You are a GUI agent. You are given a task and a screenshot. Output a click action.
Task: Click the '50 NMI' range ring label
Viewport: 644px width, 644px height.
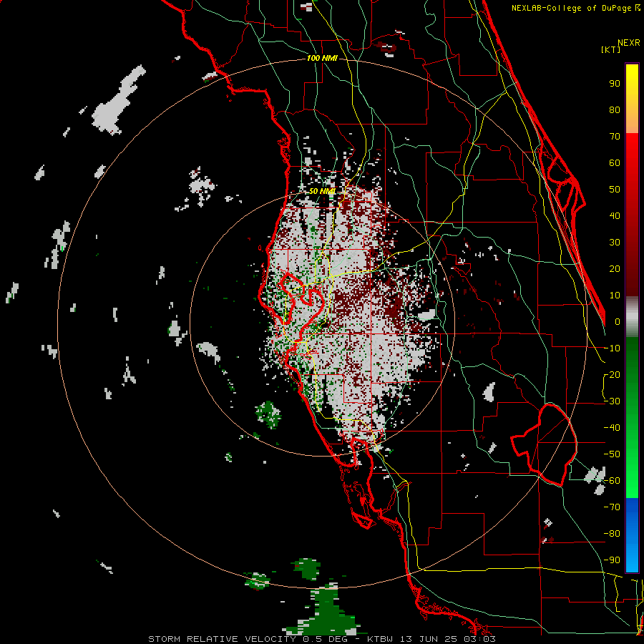(322, 191)
